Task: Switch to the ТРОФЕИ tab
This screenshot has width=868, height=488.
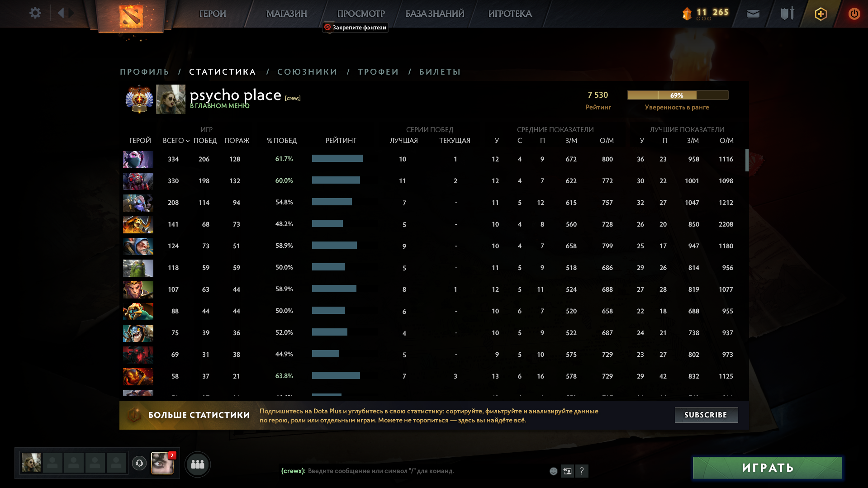Action: point(378,72)
